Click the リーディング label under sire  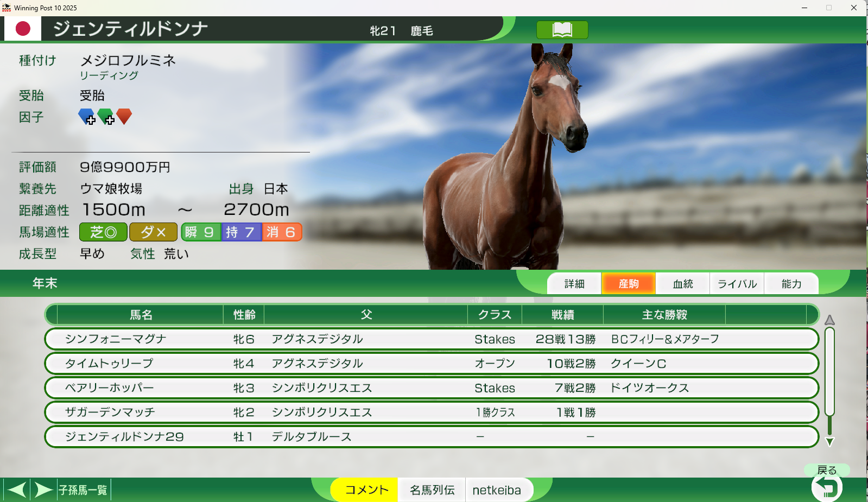point(109,75)
